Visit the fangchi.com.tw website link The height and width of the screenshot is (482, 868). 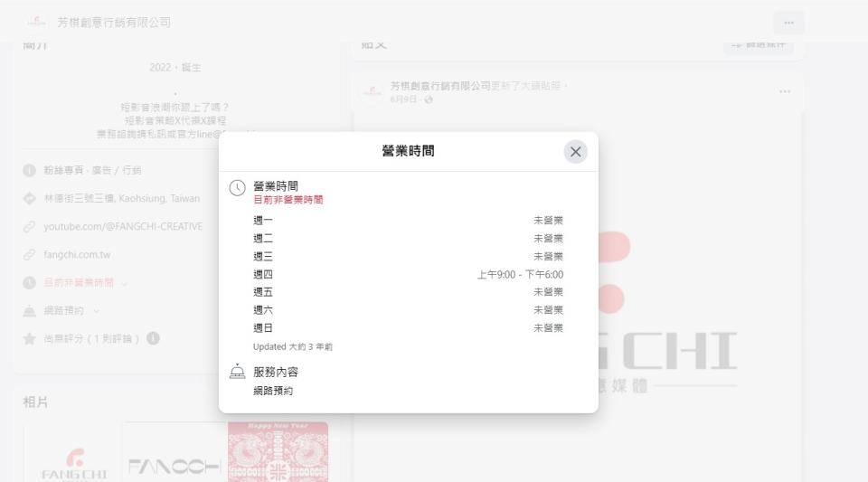click(x=77, y=255)
